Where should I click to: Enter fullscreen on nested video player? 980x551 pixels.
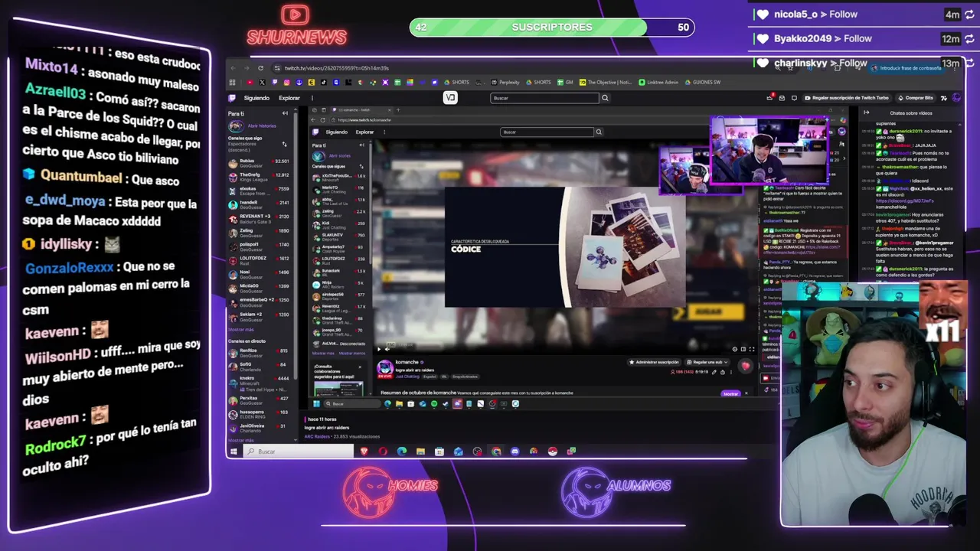pos(751,349)
